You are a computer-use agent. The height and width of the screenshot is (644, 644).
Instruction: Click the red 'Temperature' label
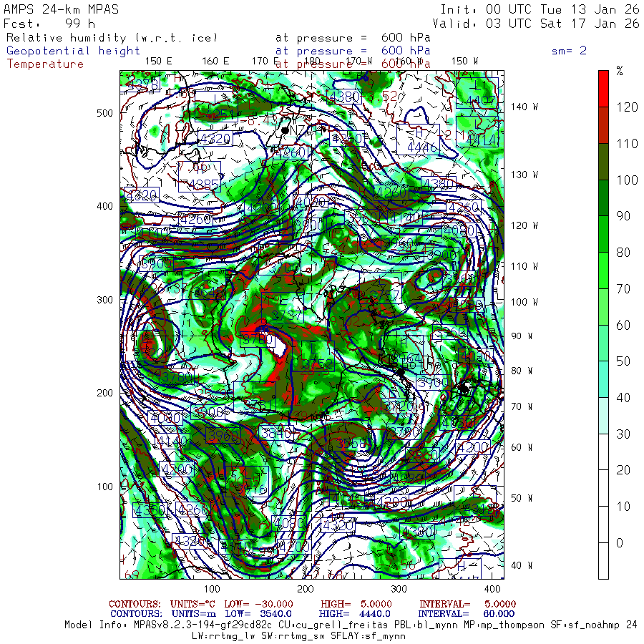pos(45,64)
